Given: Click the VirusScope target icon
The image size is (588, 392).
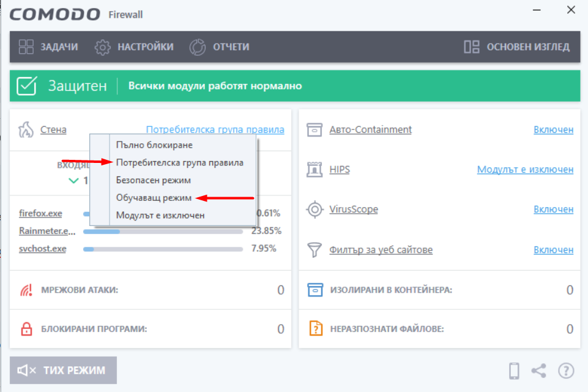Looking at the screenshot, I should click(x=314, y=209).
